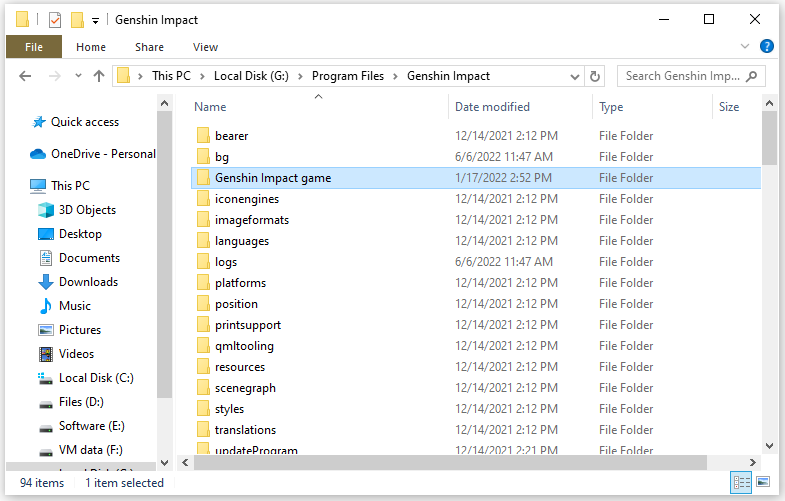785x501 pixels.
Task: Click the file list scroll down arrow
Action: pos(769,446)
